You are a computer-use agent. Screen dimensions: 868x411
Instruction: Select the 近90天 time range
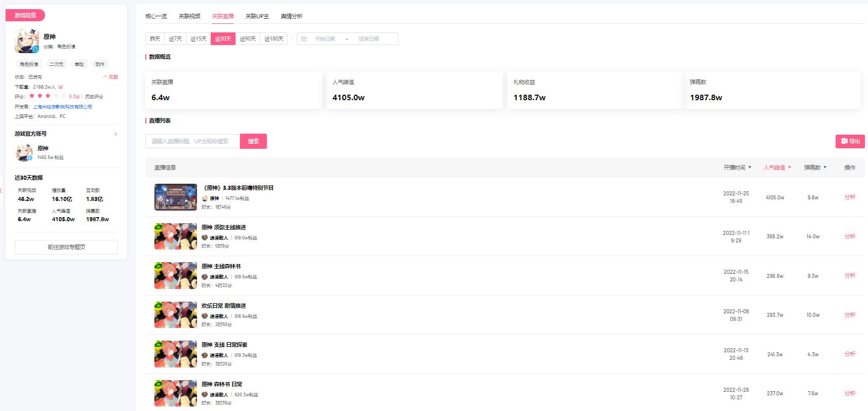(x=248, y=39)
